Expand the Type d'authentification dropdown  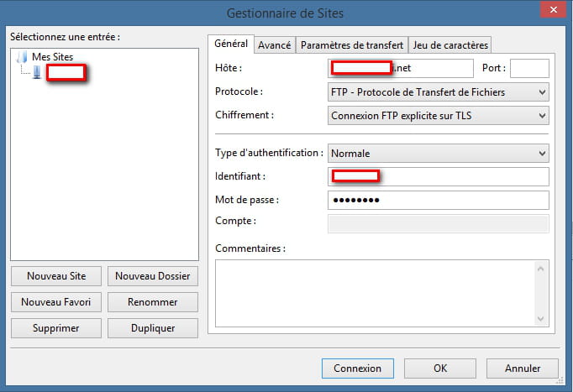[438, 154]
